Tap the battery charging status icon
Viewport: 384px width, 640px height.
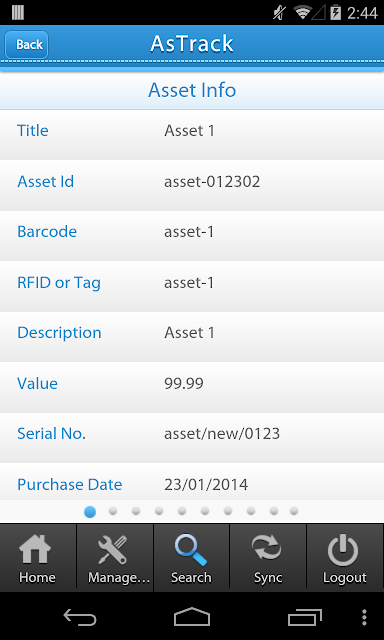pos(335,13)
